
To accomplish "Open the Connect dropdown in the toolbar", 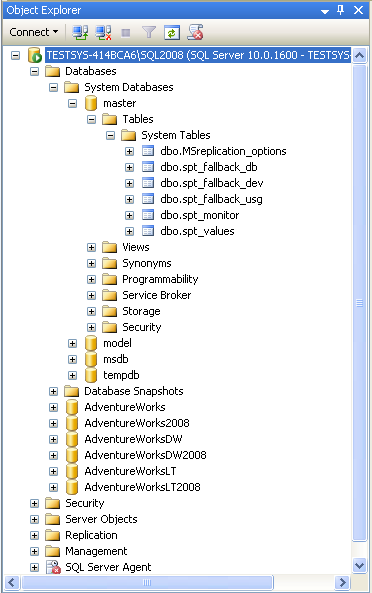I will [x=34, y=32].
